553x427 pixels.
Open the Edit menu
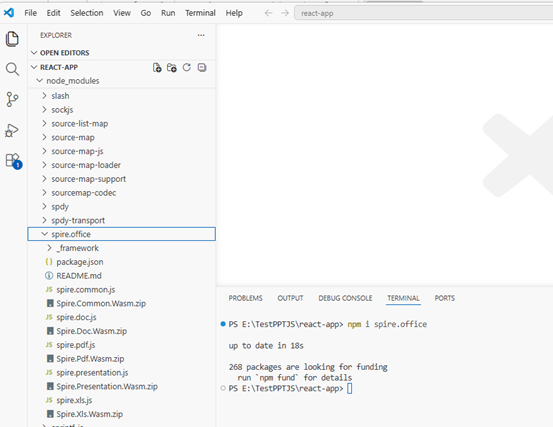(54, 13)
